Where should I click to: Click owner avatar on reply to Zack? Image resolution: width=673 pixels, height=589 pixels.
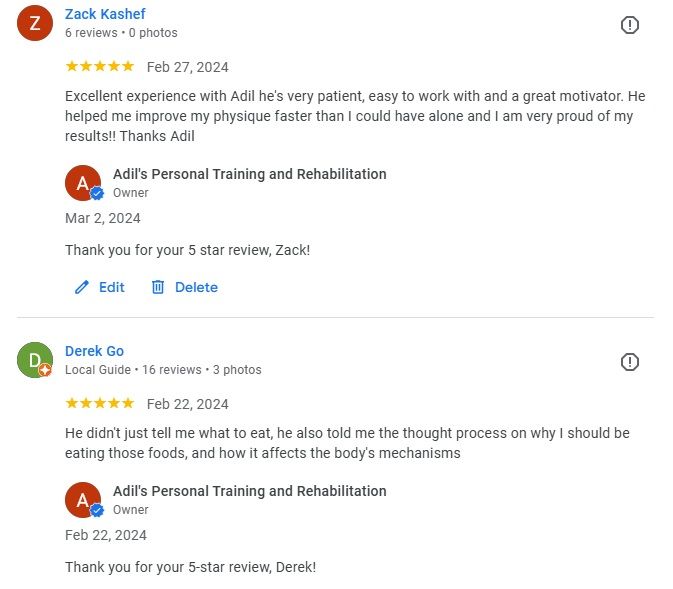point(83,183)
